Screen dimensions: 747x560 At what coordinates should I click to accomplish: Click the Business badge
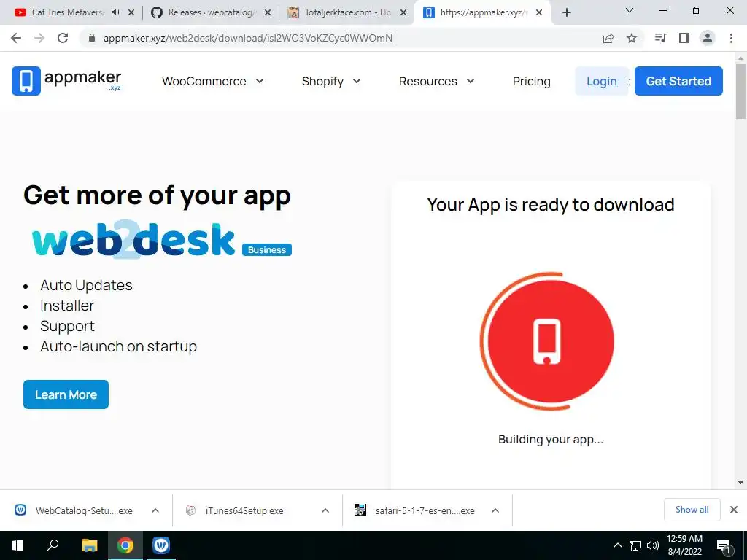267,249
